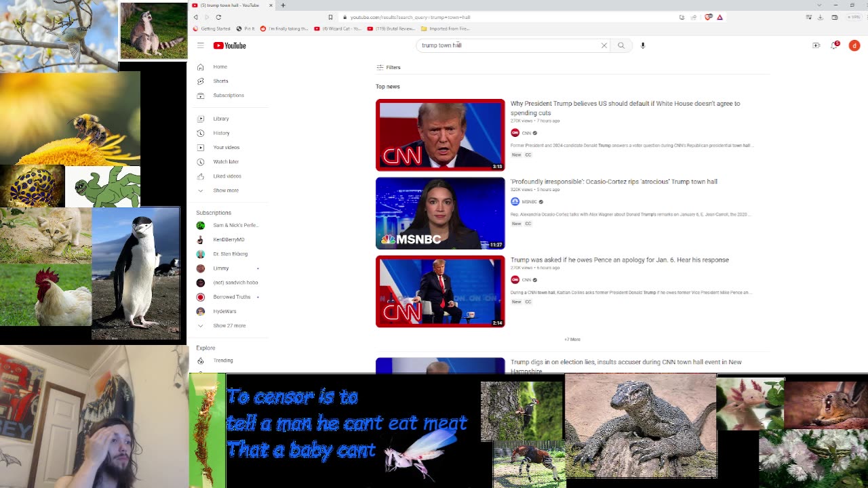Viewport: 868px width, 488px height.
Task: Open the Getting Started bookmark
Action: [212, 28]
